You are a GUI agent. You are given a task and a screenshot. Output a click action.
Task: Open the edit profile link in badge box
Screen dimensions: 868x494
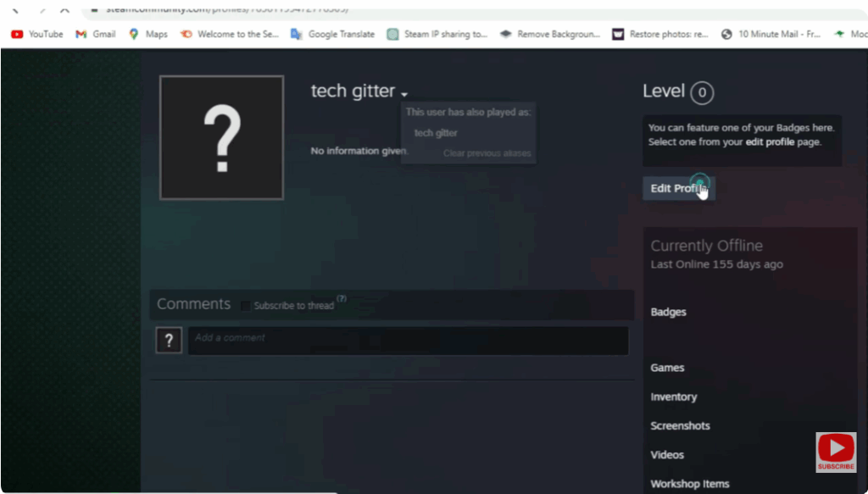pos(770,142)
